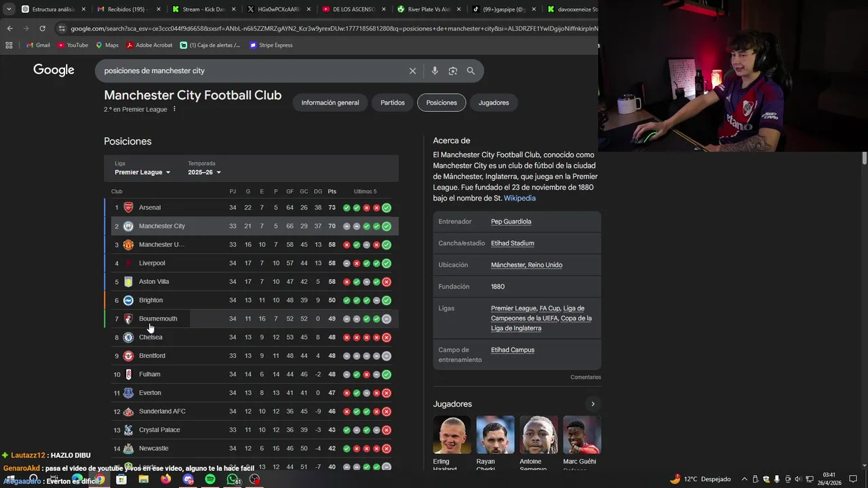
Task: Open File Explorer from the taskbar
Action: click(144, 479)
